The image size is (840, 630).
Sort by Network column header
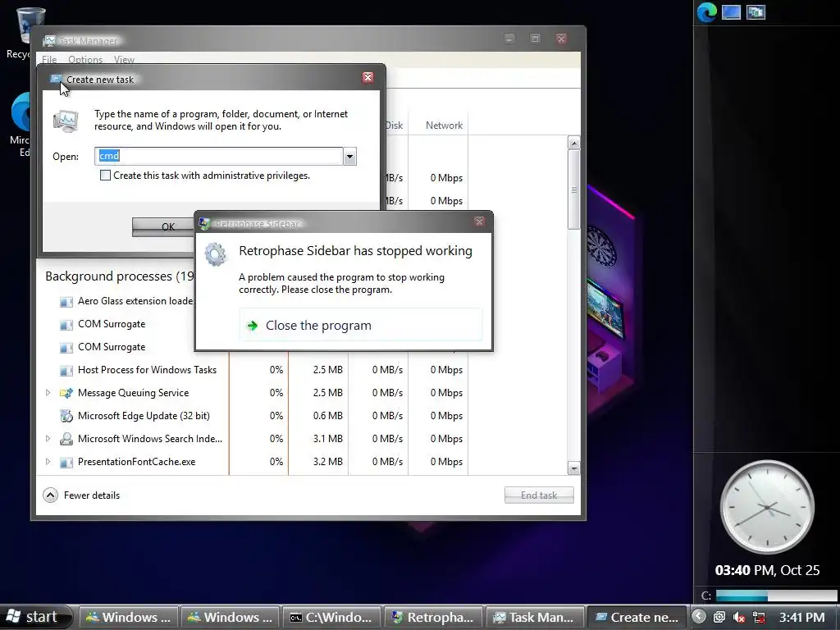[444, 126]
